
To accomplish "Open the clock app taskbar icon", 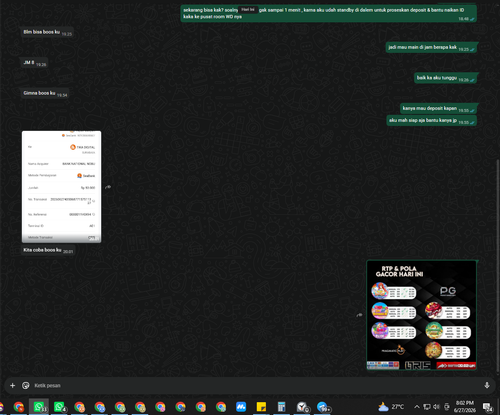I will [302, 407].
